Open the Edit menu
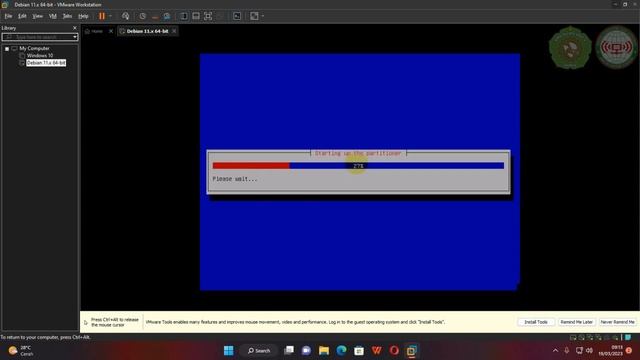This screenshot has width=640, height=360. 22,16
